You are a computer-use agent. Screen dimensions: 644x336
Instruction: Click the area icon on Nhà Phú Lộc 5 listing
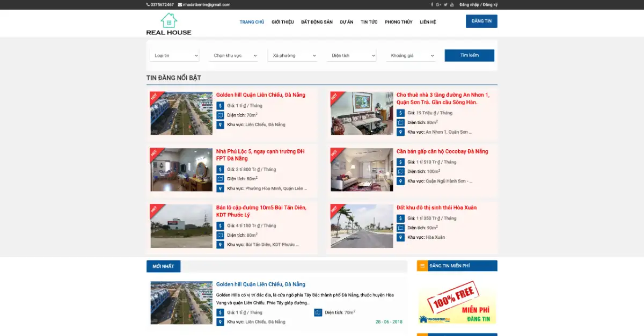220,178
